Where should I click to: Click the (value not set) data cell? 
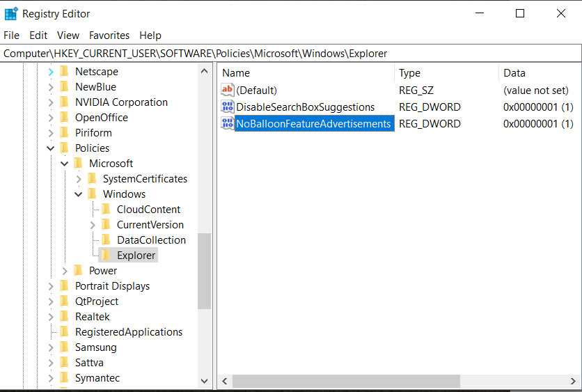click(535, 91)
